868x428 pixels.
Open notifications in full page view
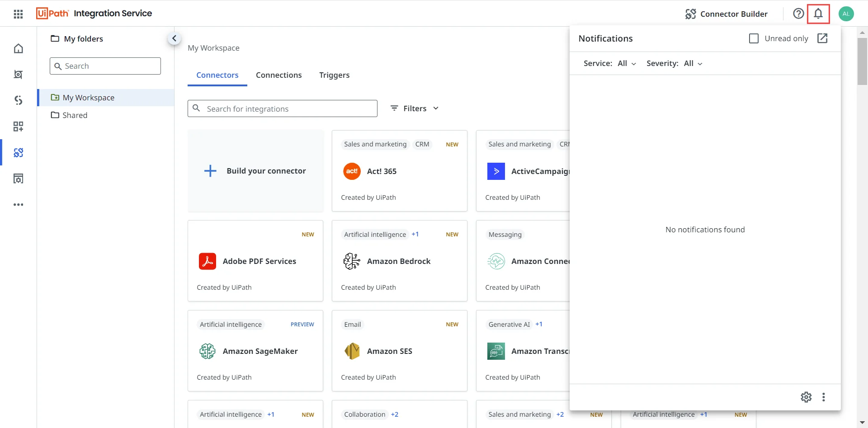[822, 38]
